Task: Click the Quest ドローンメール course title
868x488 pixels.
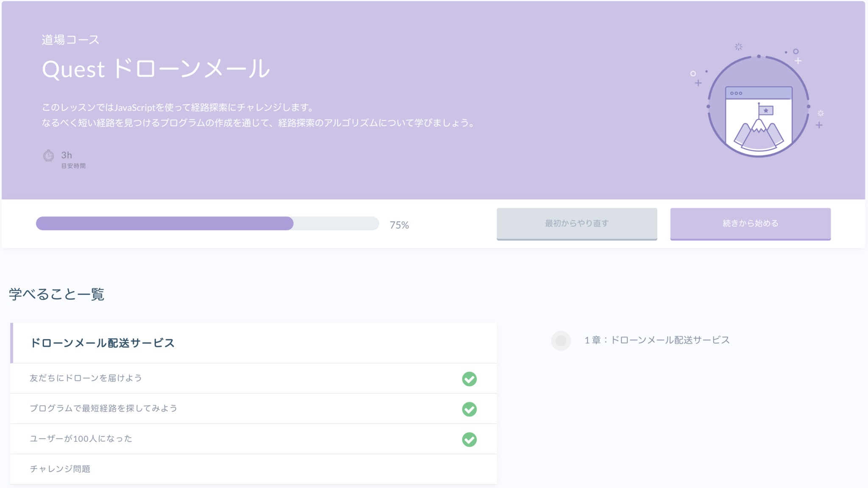Action: (156, 69)
